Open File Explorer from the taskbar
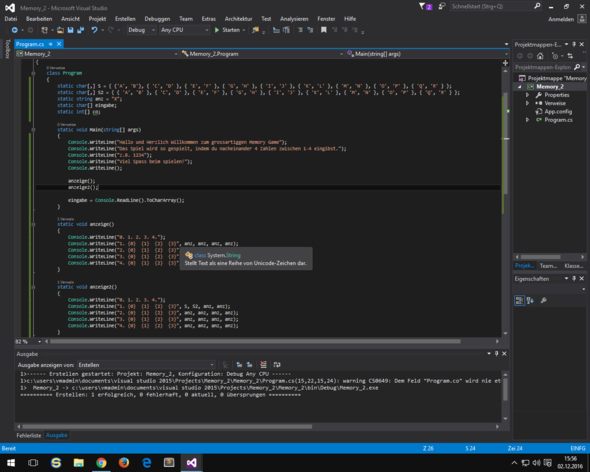 [79, 463]
